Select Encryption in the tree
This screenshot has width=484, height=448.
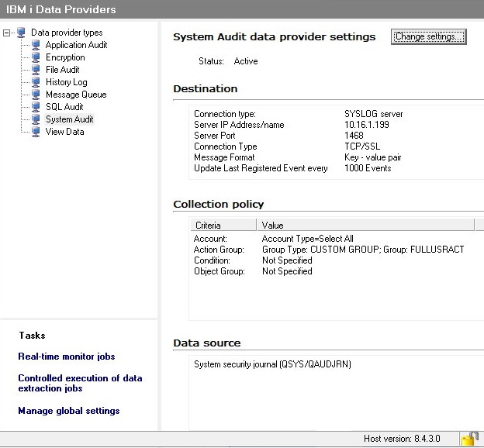(x=65, y=57)
